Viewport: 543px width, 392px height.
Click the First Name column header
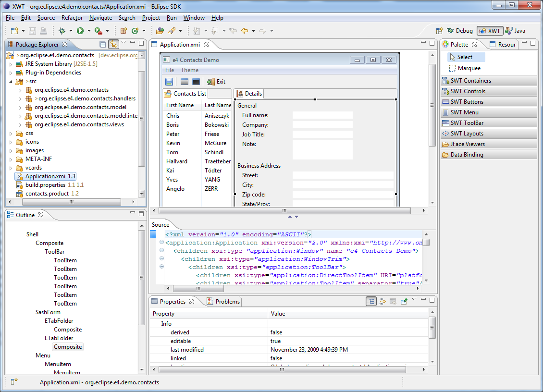click(x=182, y=105)
